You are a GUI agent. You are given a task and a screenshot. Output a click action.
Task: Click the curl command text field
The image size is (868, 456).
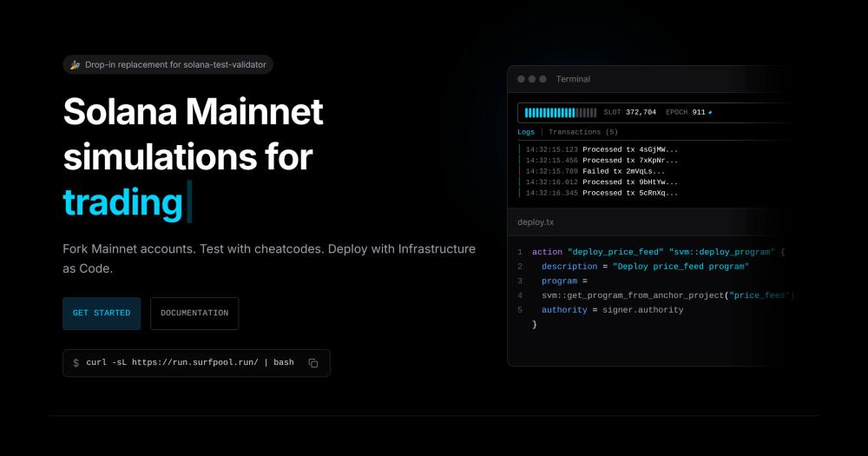[x=196, y=363]
